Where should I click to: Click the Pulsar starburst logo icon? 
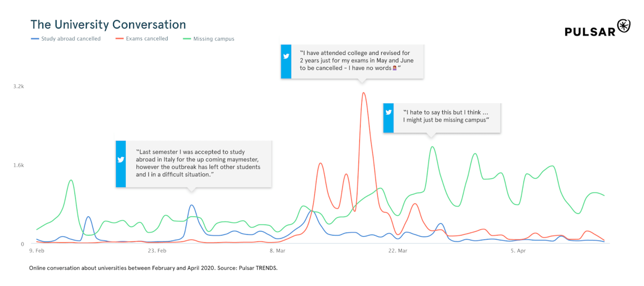[x=623, y=26]
